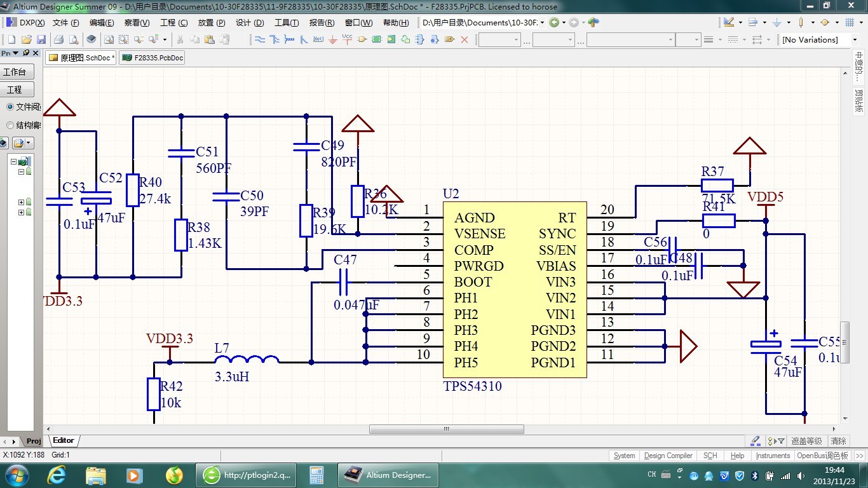Click the Print icon in toolbar
Screen dimensions: 868x488
click(58, 39)
